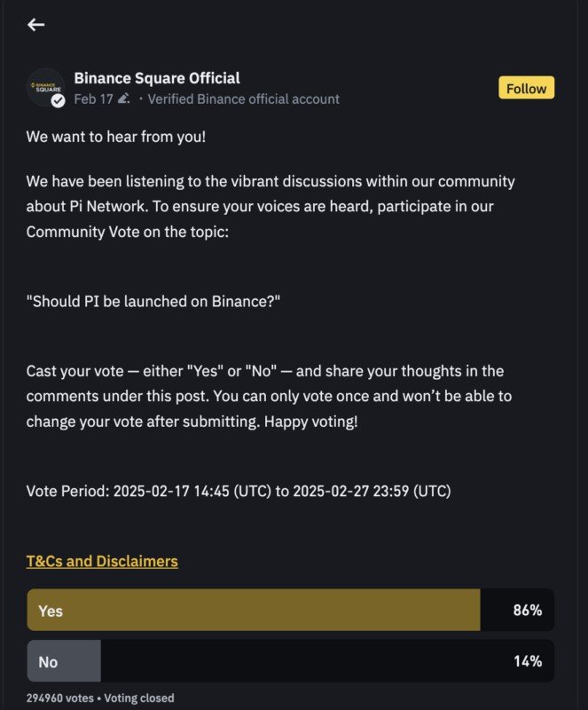Go back using the left arrow
This screenshot has height=710, width=588.
click(35, 25)
